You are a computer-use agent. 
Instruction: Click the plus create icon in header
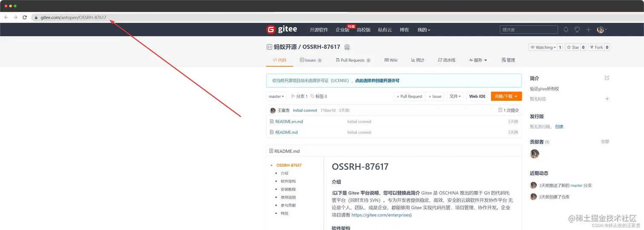pyautogui.click(x=588, y=29)
